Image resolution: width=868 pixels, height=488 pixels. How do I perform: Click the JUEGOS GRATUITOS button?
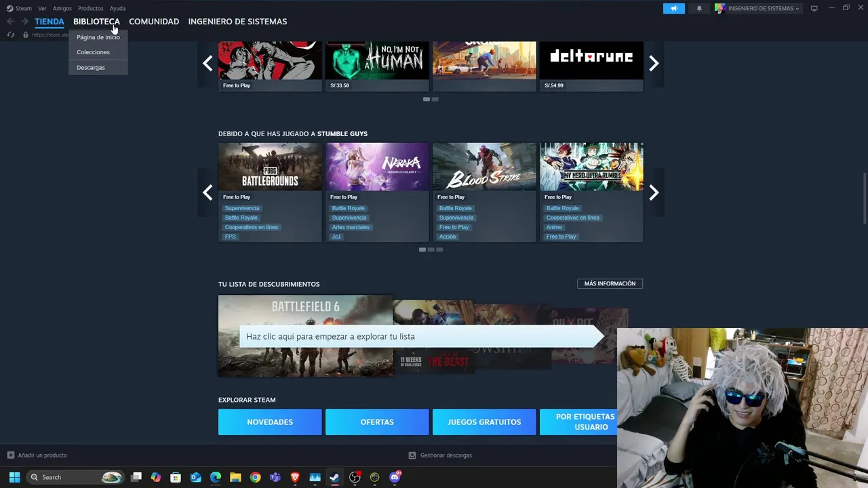(x=484, y=422)
